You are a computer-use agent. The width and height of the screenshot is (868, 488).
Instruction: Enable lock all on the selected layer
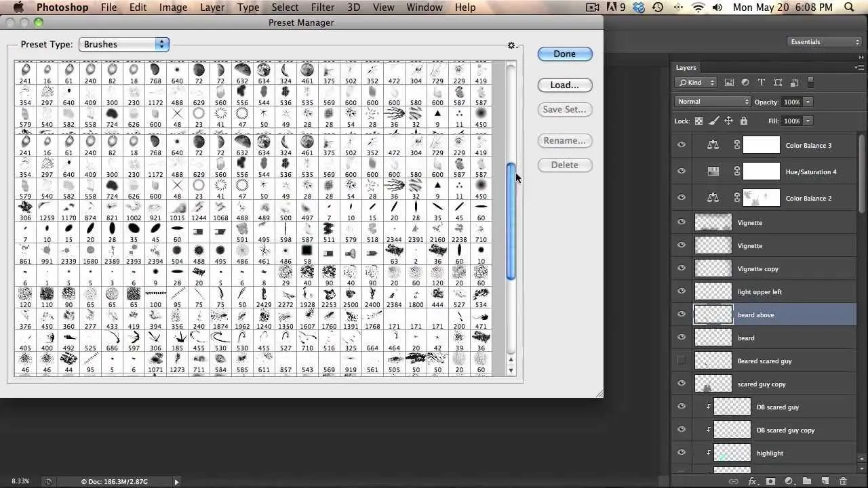[x=744, y=120]
